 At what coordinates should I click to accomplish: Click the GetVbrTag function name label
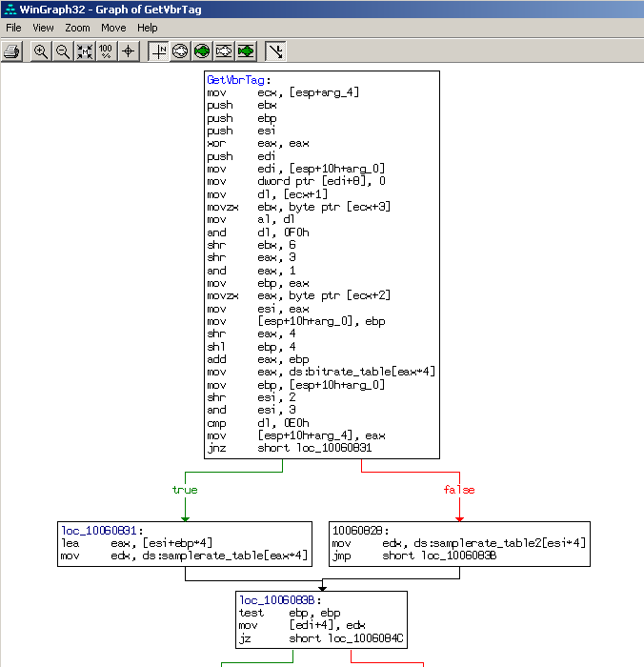click(237, 80)
